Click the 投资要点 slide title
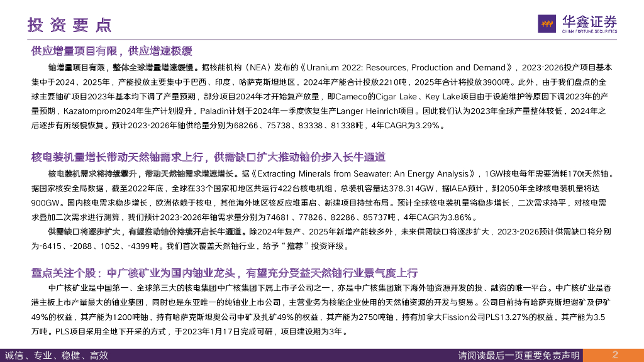644x362 pixels. click(70, 25)
